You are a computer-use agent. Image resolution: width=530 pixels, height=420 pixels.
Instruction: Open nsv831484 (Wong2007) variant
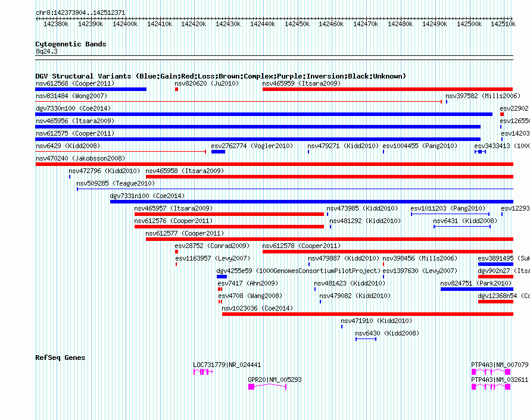point(71,96)
